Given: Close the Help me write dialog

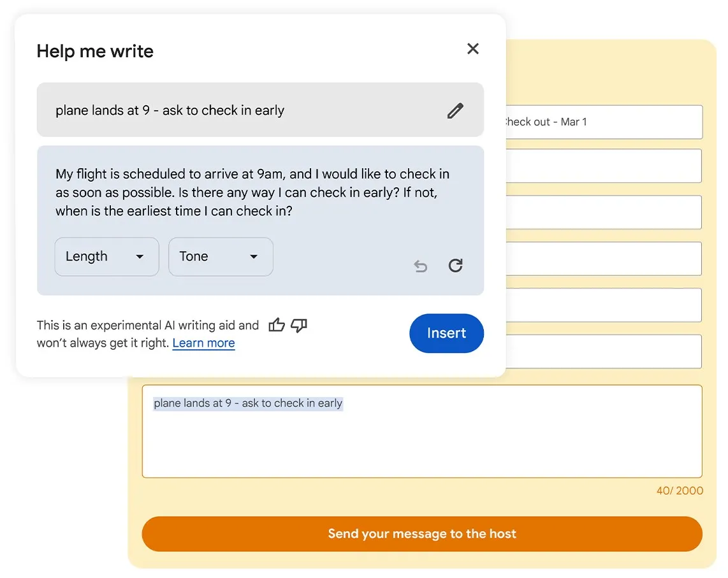Looking at the screenshot, I should tap(473, 48).
